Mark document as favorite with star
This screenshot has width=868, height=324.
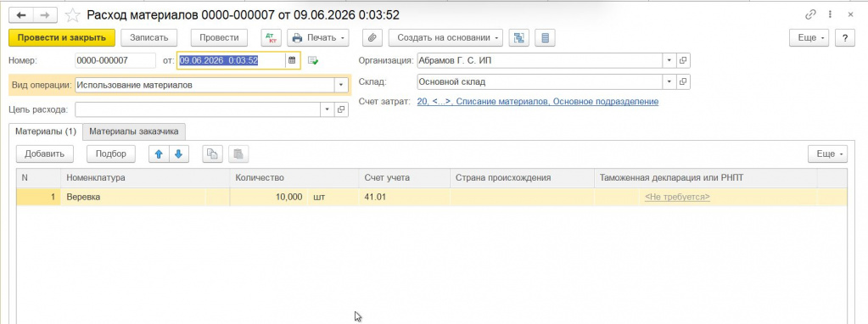72,15
